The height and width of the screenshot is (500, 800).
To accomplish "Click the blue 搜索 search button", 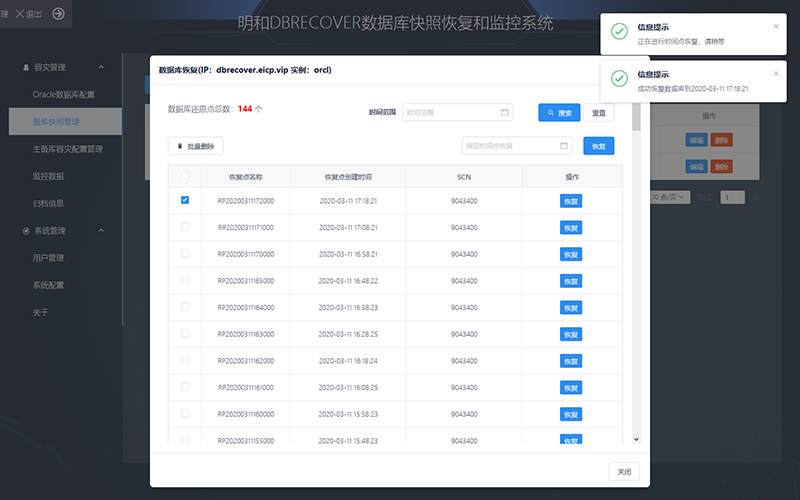I will (559, 113).
